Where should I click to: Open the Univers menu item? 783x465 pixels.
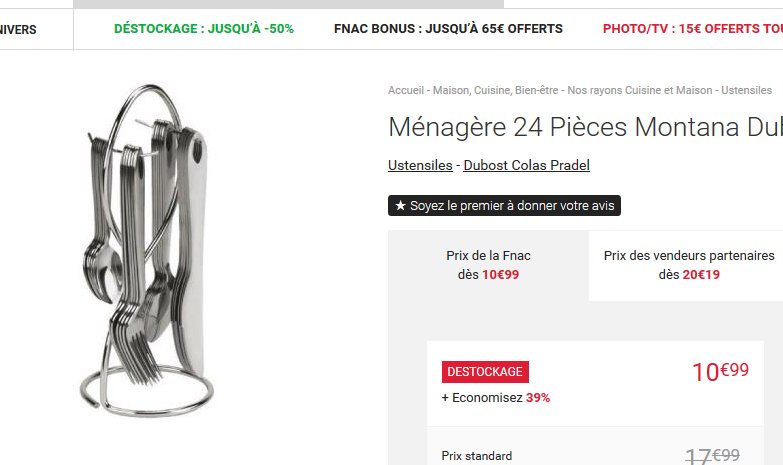coord(18,29)
